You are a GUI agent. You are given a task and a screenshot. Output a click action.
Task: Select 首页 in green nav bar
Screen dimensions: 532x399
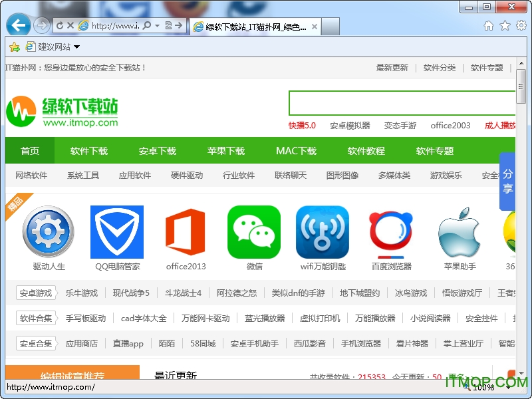[x=30, y=151]
